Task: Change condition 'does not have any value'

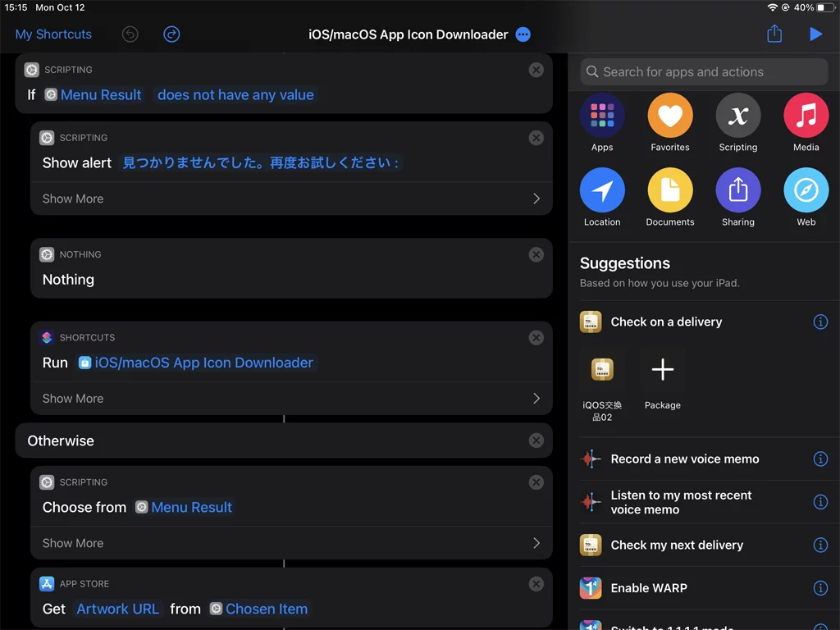Action: click(x=235, y=95)
